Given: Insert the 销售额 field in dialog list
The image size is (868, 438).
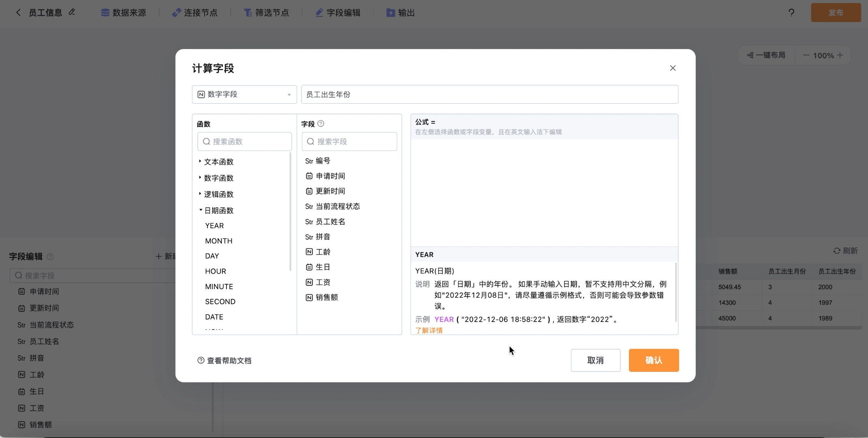Looking at the screenshot, I should click(x=321, y=297).
